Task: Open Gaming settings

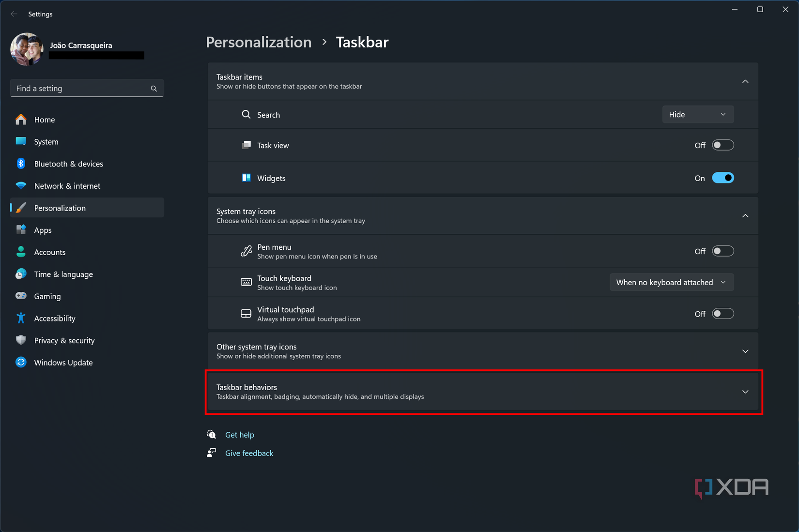Action: click(47, 296)
